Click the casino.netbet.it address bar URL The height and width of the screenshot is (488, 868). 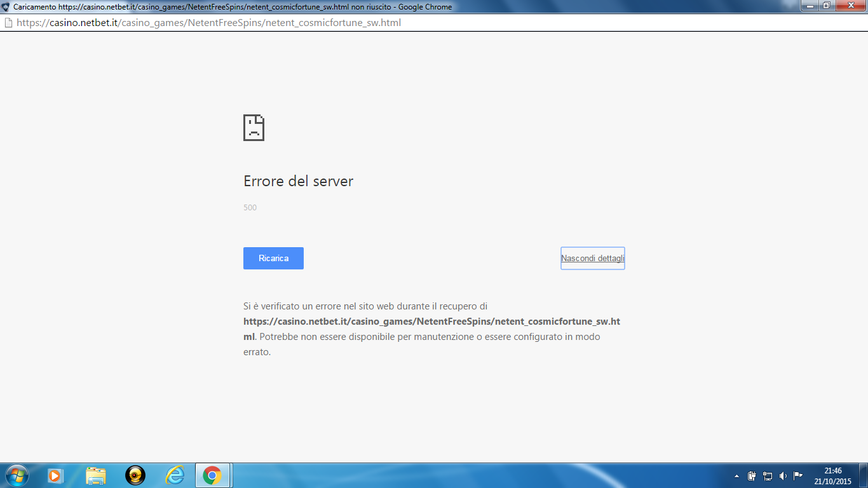(x=208, y=23)
